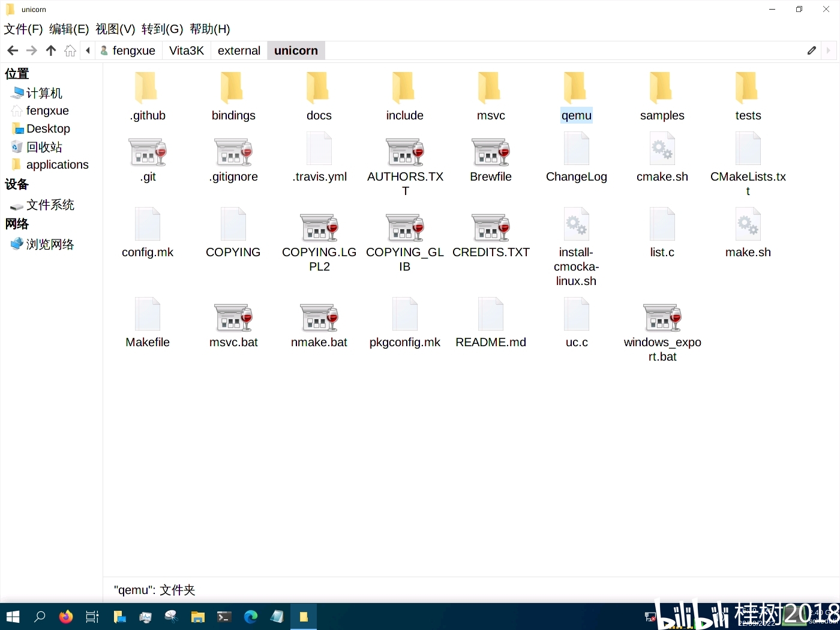840x630 pixels.
Task: Navigate up to the parent folder
Action: [x=51, y=51]
